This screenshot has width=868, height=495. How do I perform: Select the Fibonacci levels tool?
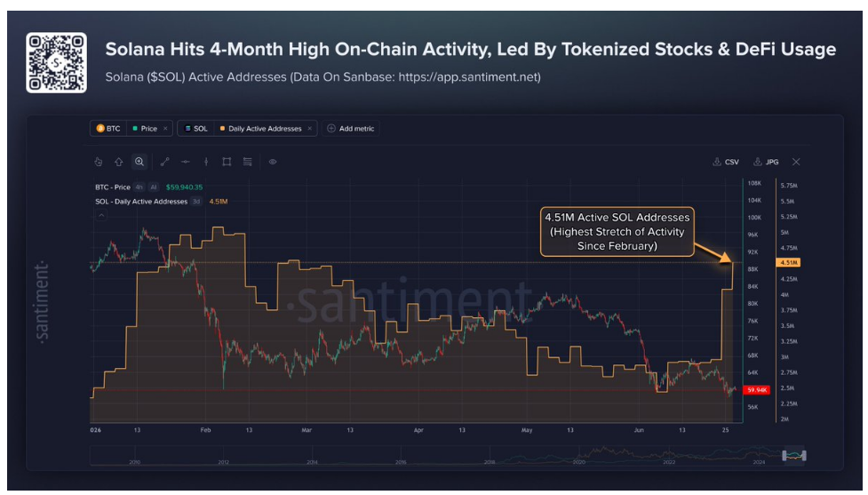tap(248, 162)
